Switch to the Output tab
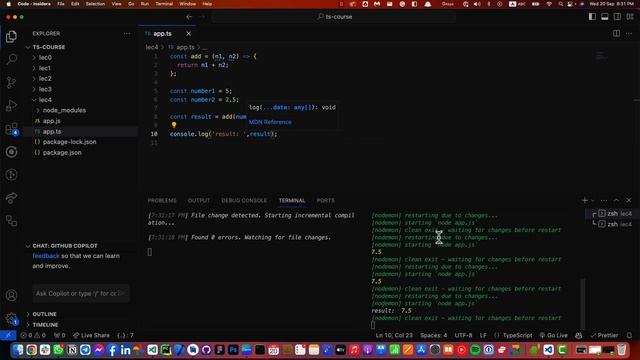 click(199, 200)
